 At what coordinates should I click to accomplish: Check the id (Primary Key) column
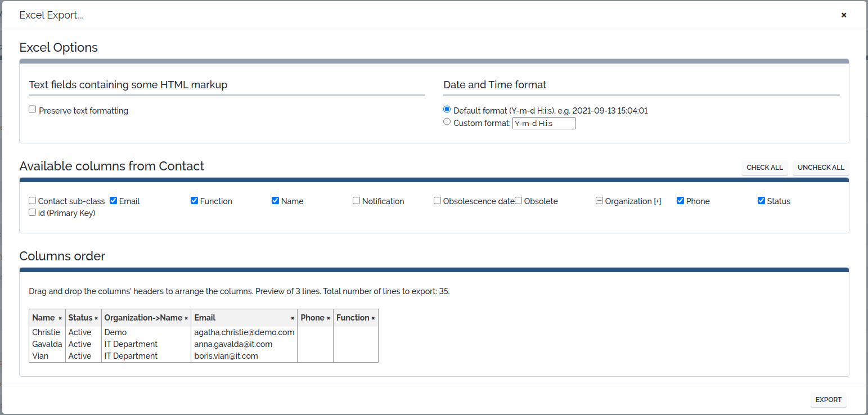point(32,212)
